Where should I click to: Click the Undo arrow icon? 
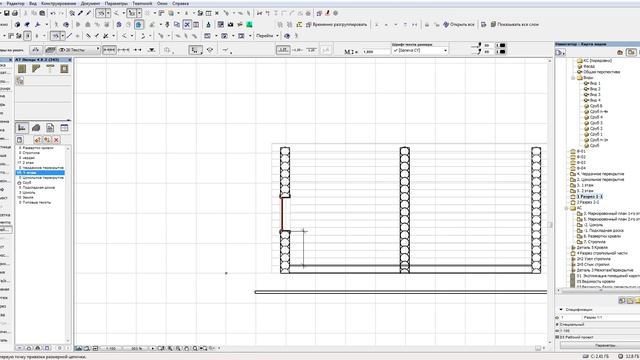(53, 13)
